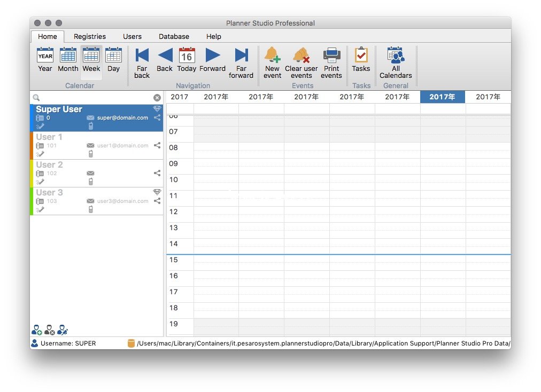
Task: Jump to Today in the calendar
Action: click(x=187, y=59)
